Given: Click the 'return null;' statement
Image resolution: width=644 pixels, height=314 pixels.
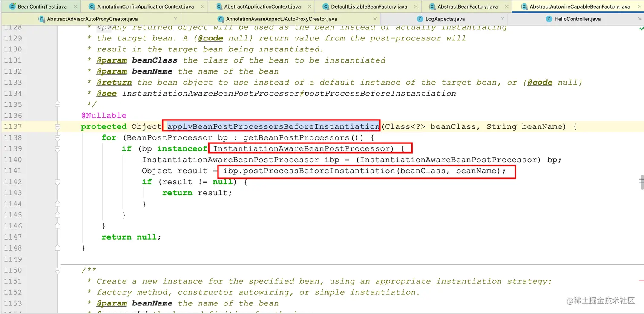Looking at the screenshot, I should tap(131, 237).
